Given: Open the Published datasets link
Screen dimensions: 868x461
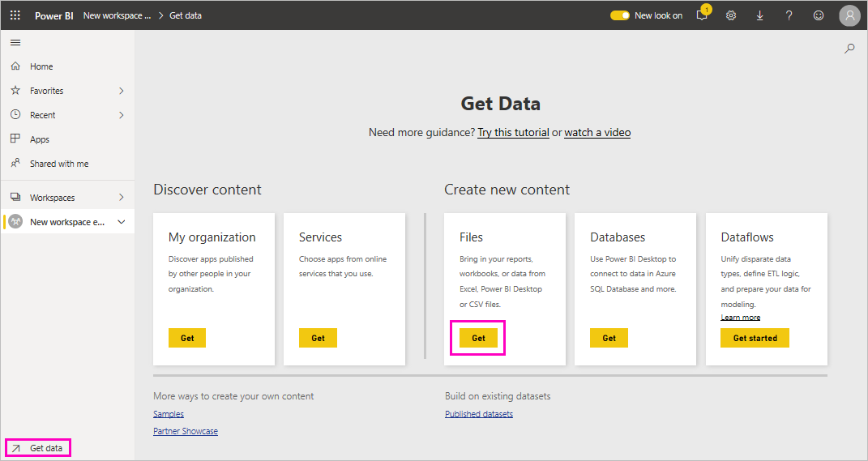Looking at the screenshot, I should (x=479, y=414).
